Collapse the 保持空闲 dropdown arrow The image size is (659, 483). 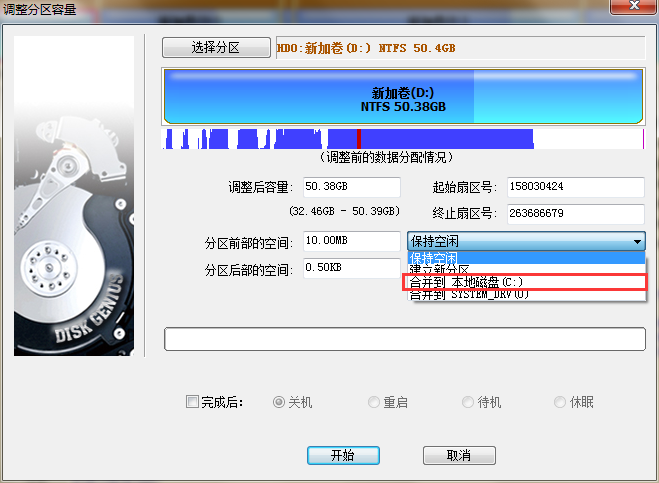click(x=637, y=242)
